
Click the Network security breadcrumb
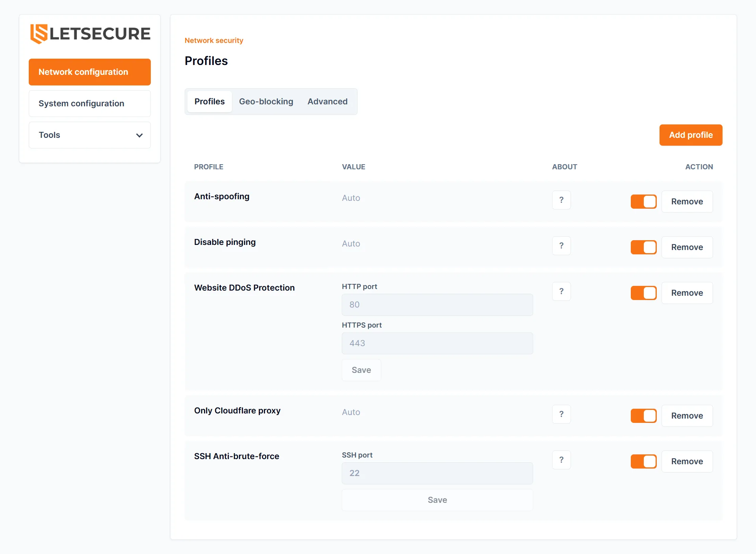click(x=214, y=41)
